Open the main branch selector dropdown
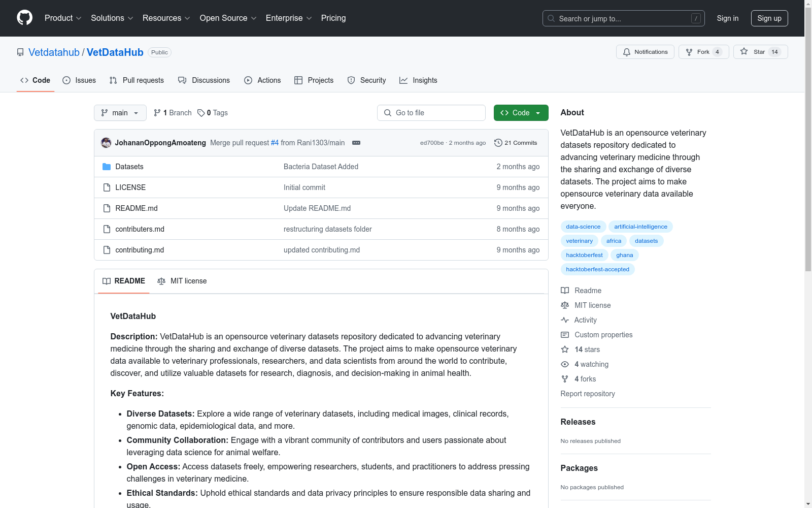The width and height of the screenshot is (812, 508). [120, 113]
